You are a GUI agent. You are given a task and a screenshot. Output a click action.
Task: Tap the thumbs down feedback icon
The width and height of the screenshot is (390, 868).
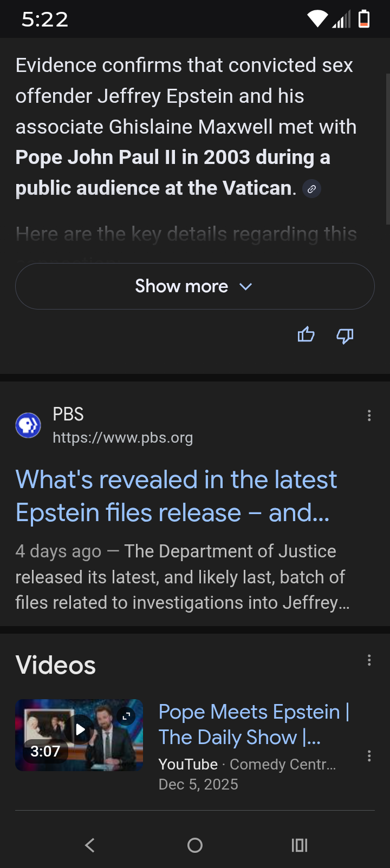click(345, 336)
